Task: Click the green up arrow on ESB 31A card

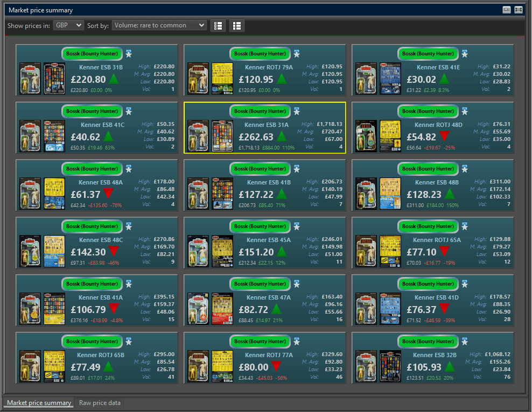Action: click(x=281, y=137)
